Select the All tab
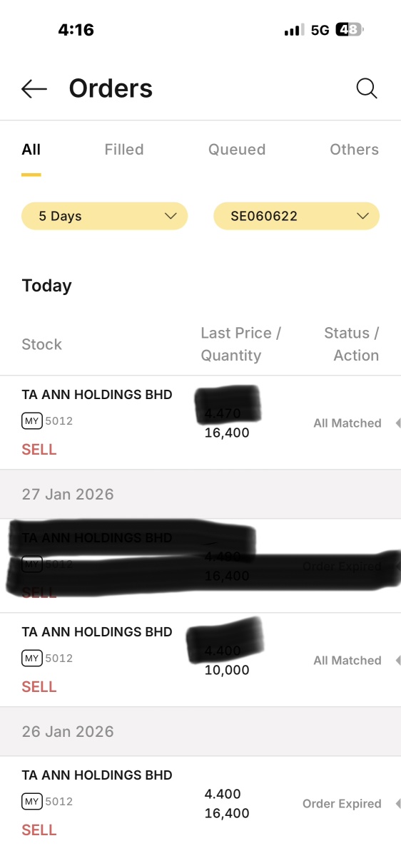The height and width of the screenshot is (868, 401). (31, 150)
